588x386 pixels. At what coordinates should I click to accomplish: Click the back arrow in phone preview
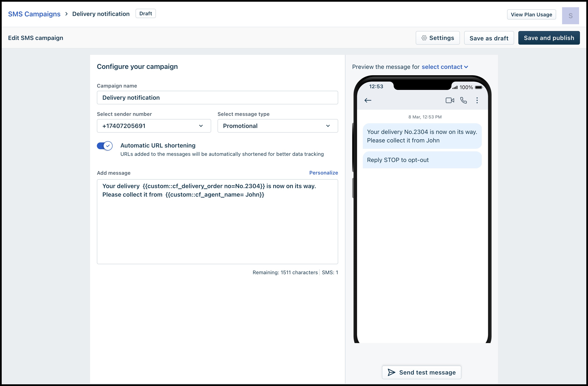click(368, 100)
